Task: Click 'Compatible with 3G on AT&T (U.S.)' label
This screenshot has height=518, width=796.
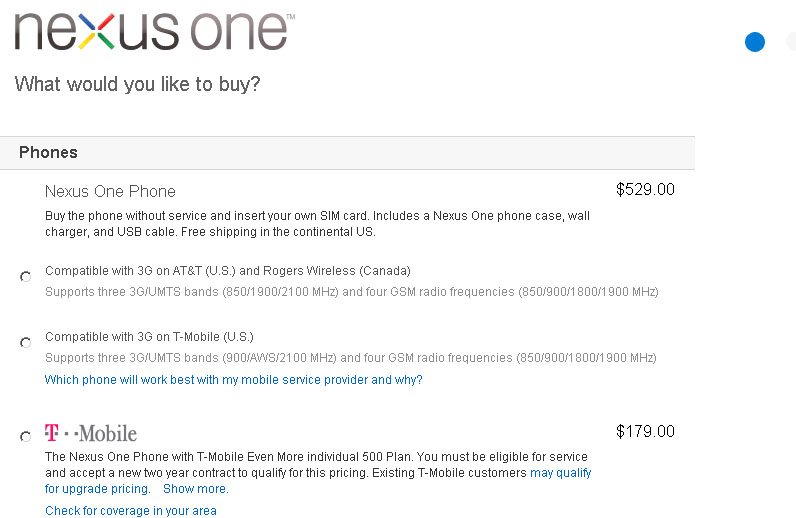Action: tap(228, 271)
